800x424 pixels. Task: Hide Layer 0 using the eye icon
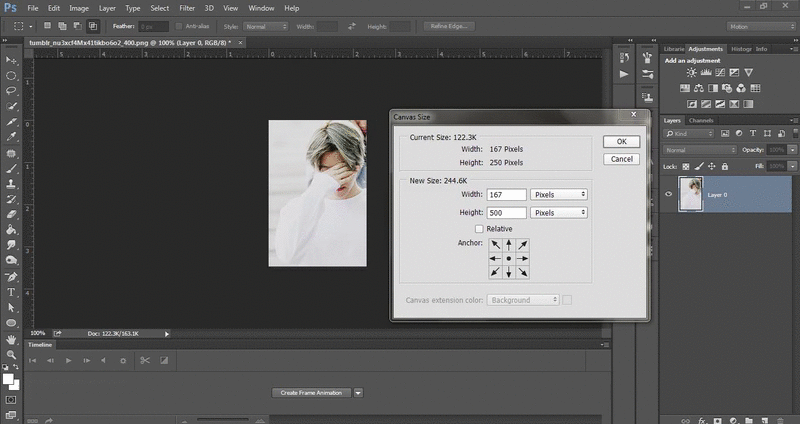669,195
